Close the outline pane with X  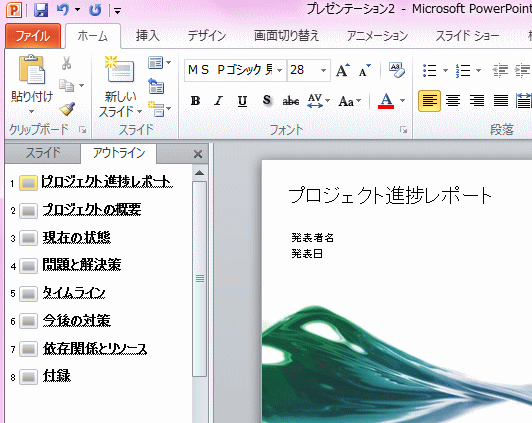[198, 154]
